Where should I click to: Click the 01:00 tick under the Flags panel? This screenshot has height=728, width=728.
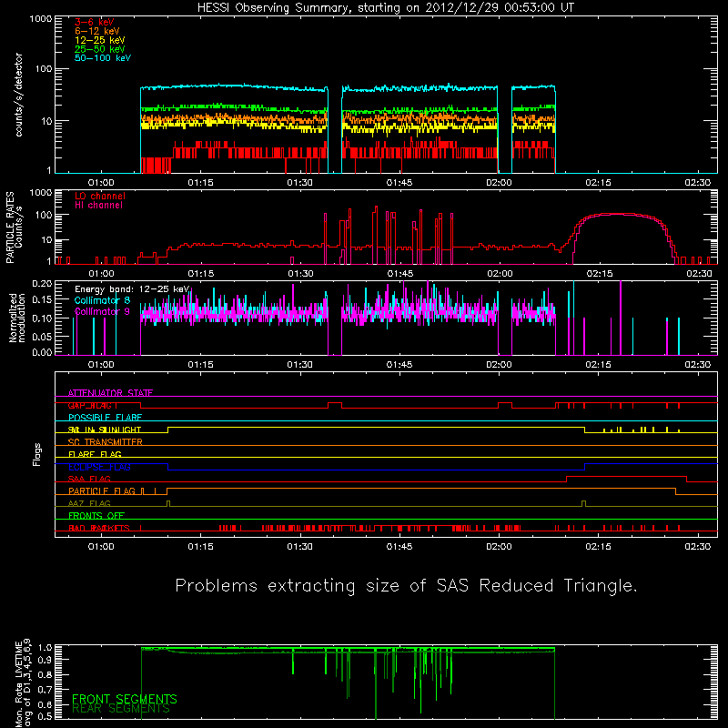tap(101, 547)
